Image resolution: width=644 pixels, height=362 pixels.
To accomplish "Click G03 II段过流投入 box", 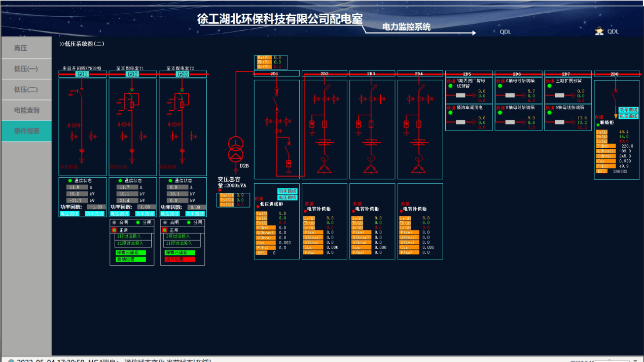I will pyautogui.click(x=183, y=244).
